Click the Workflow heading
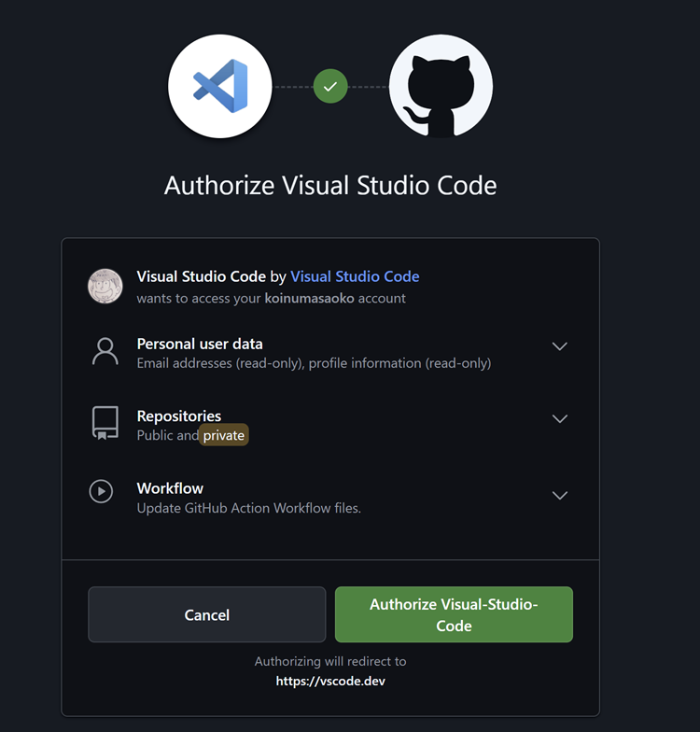Screen dimensions: 700x732 tap(170, 488)
